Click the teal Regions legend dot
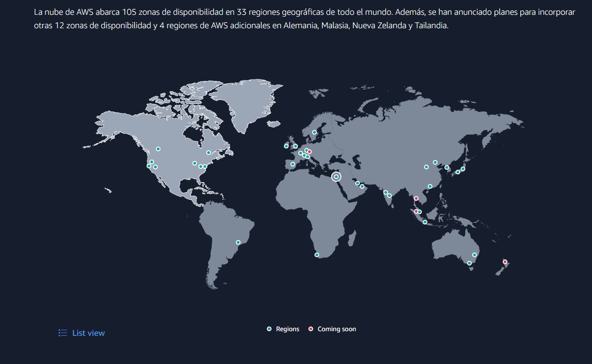The height and width of the screenshot is (364, 592). click(x=269, y=329)
